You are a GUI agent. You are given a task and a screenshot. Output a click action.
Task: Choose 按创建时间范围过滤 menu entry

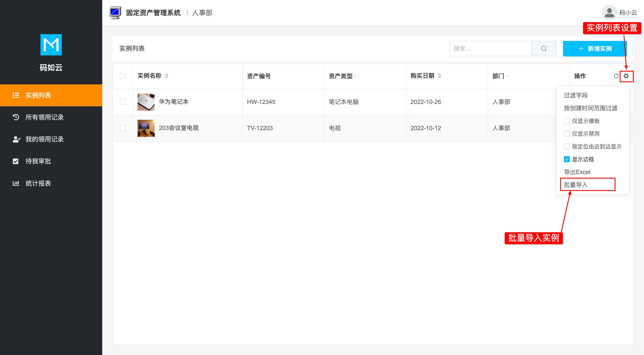[591, 108]
